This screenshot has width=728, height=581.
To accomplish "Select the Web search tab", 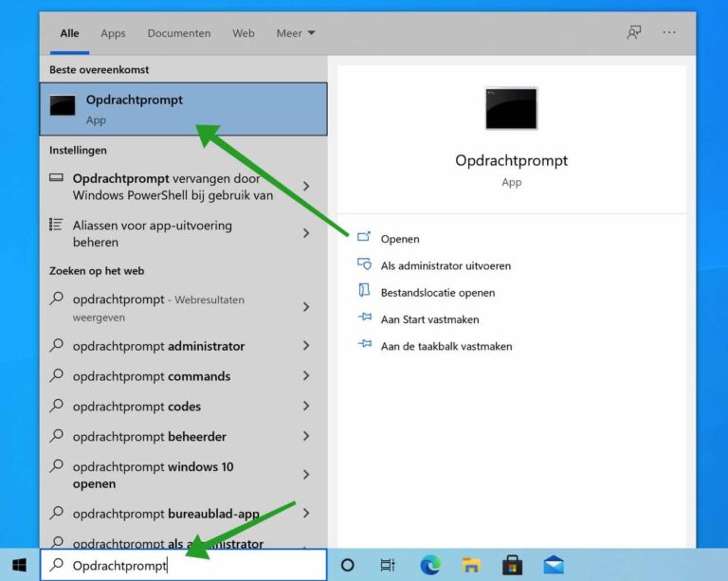I will pos(244,33).
